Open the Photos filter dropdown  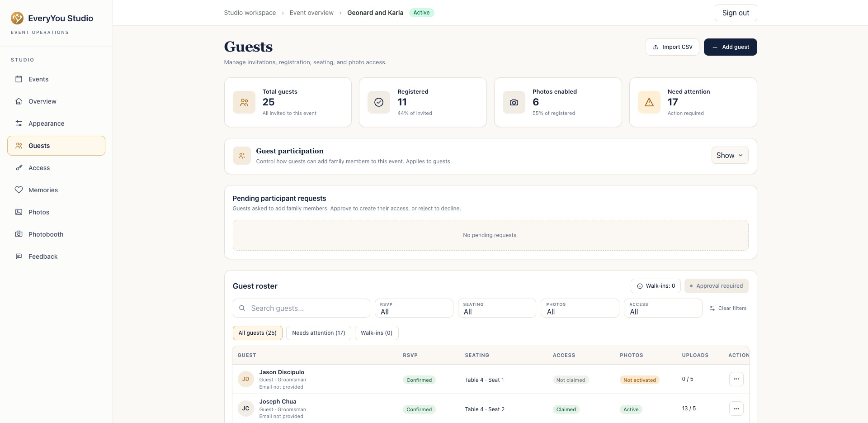click(x=580, y=308)
